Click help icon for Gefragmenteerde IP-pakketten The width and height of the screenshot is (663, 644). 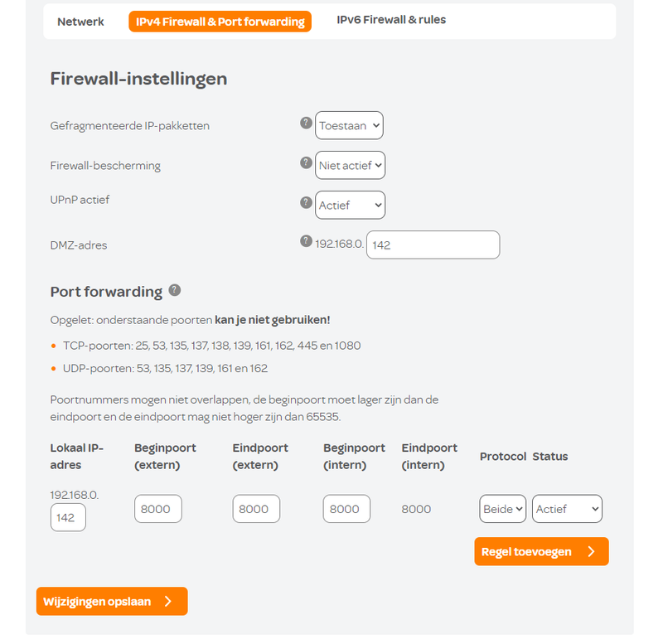click(x=306, y=123)
